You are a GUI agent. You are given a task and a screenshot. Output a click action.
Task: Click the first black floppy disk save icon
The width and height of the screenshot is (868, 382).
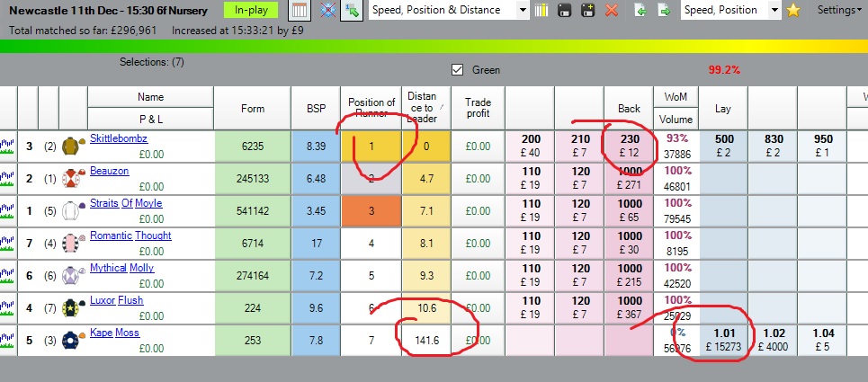tap(566, 11)
